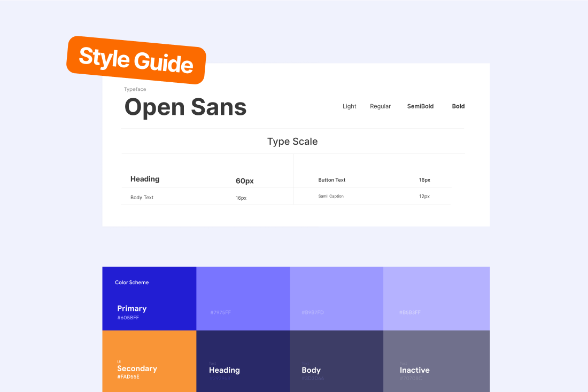Choose the Body text color swatch
The height and width of the screenshot is (392, 588).
336,361
